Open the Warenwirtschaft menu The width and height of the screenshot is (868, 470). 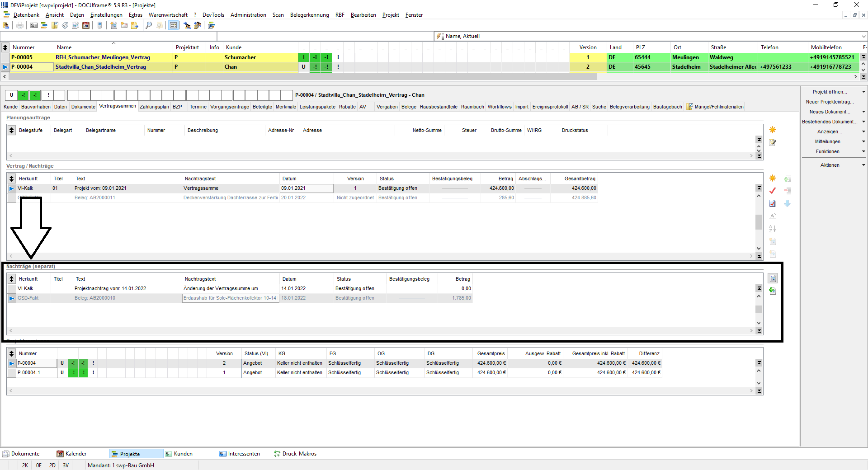coord(168,15)
